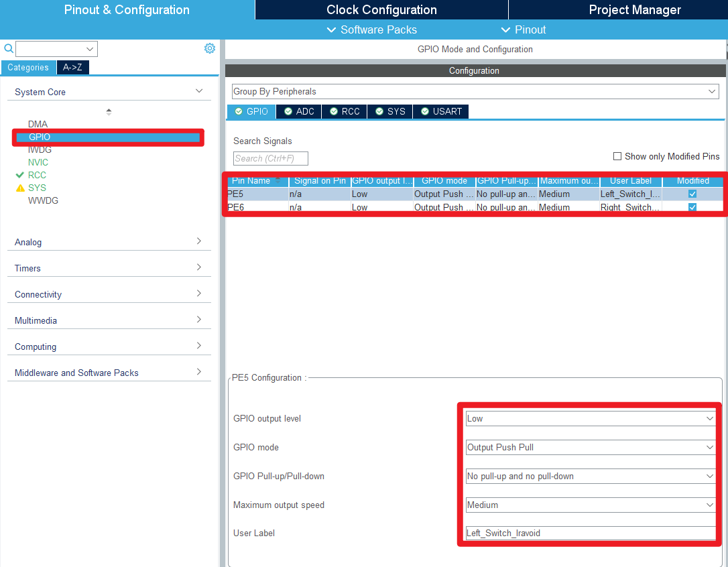Switch to Project Manager tab
The width and height of the screenshot is (728, 567).
pyautogui.click(x=635, y=10)
